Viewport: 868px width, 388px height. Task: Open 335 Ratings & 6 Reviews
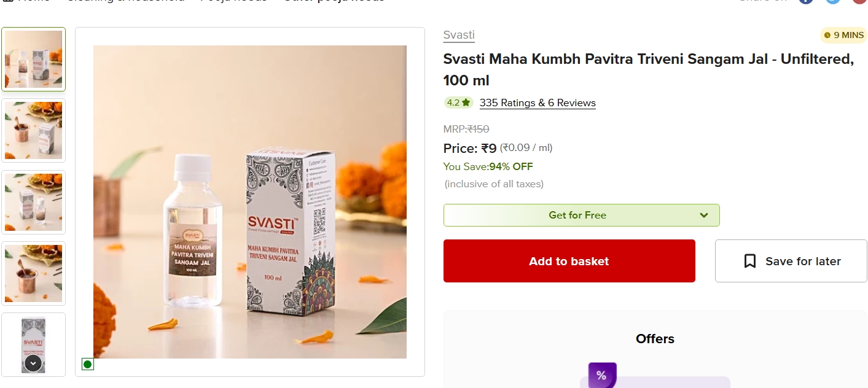(538, 103)
